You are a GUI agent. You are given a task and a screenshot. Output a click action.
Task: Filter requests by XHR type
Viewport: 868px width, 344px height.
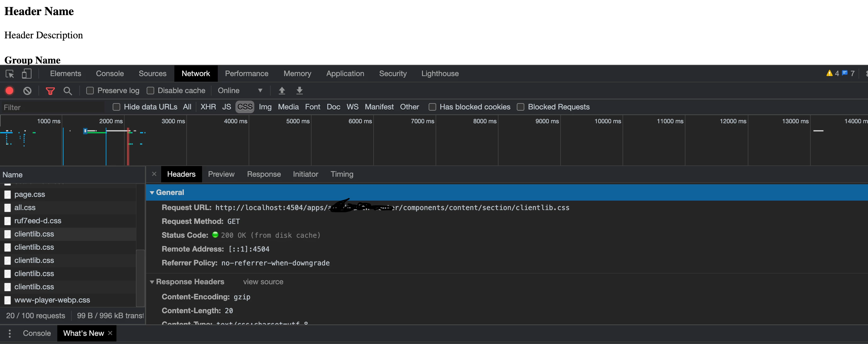[208, 107]
